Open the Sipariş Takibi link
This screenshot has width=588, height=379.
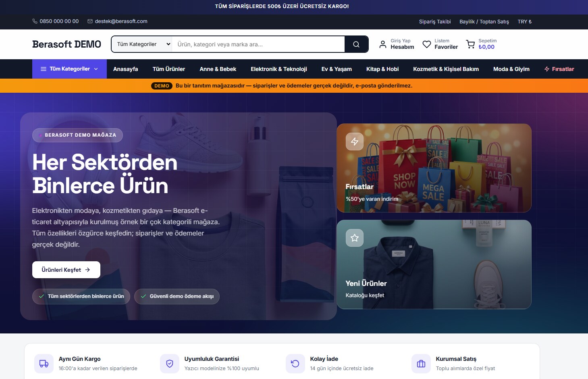click(435, 22)
